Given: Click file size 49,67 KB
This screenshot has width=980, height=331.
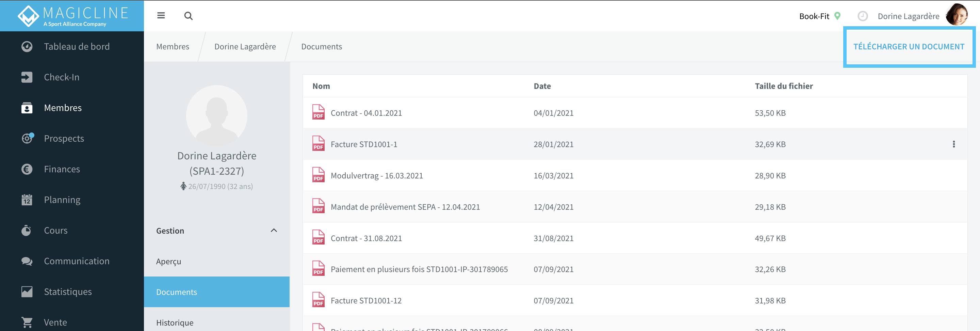Looking at the screenshot, I should pyautogui.click(x=770, y=238).
